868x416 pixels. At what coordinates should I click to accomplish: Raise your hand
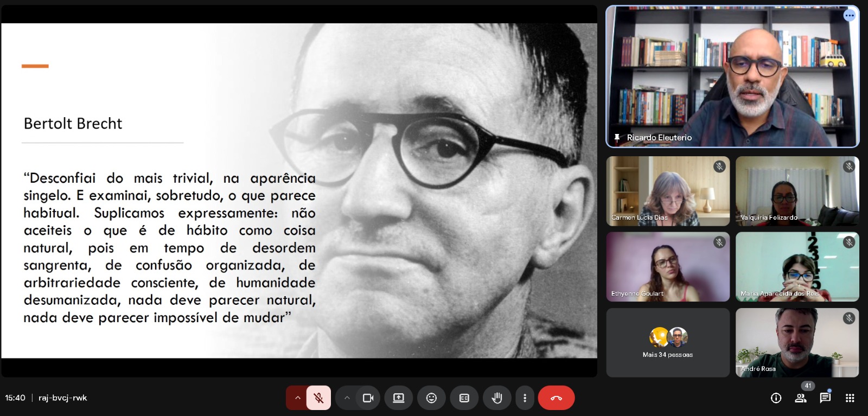pos(497,398)
